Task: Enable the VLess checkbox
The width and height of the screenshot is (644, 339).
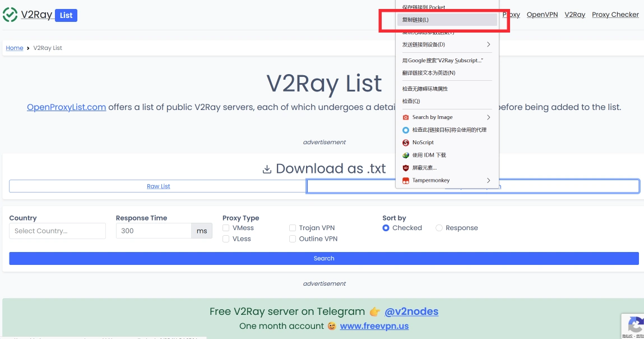Action: [x=226, y=239]
